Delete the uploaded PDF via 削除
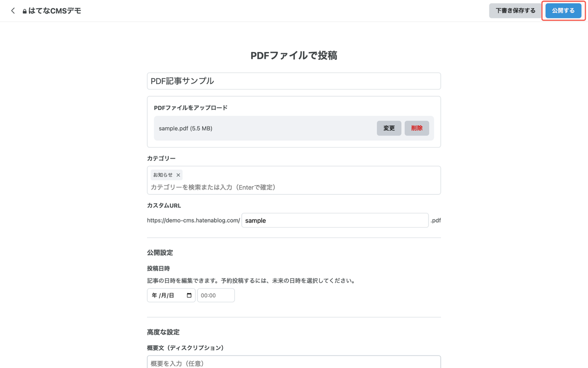Image resolution: width=588 pixels, height=368 pixels. [x=416, y=128]
